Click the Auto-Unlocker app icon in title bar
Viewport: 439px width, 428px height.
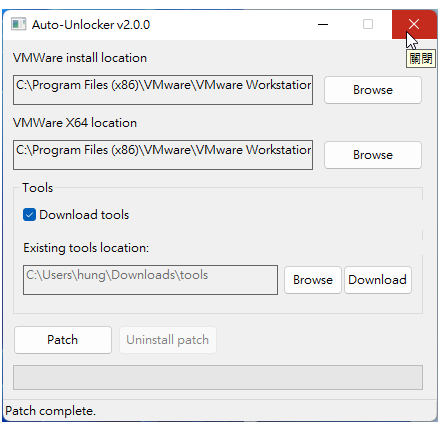18,24
